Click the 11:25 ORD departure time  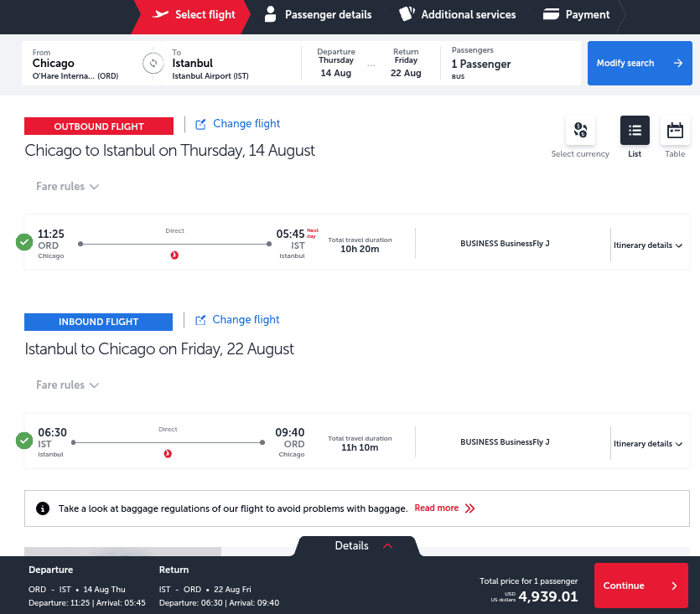[51, 235]
